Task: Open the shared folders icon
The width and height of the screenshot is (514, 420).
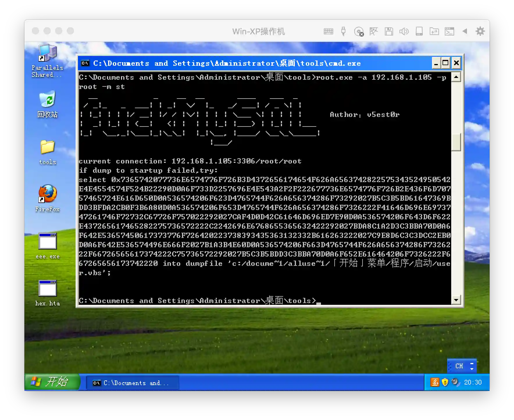Action: tap(434, 31)
